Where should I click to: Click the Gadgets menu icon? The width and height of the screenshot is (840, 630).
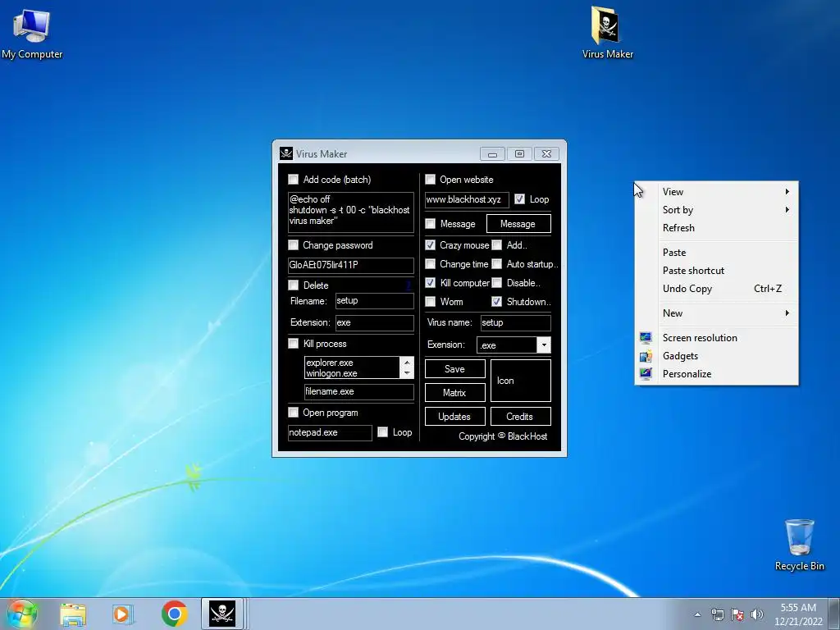pyautogui.click(x=646, y=356)
